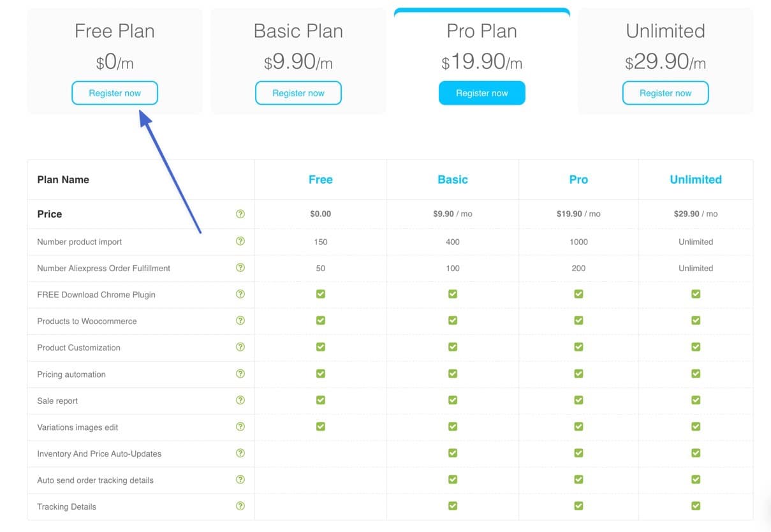Register now for the Unlimited plan
This screenshot has width=771, height=532.
click(665, 93)
